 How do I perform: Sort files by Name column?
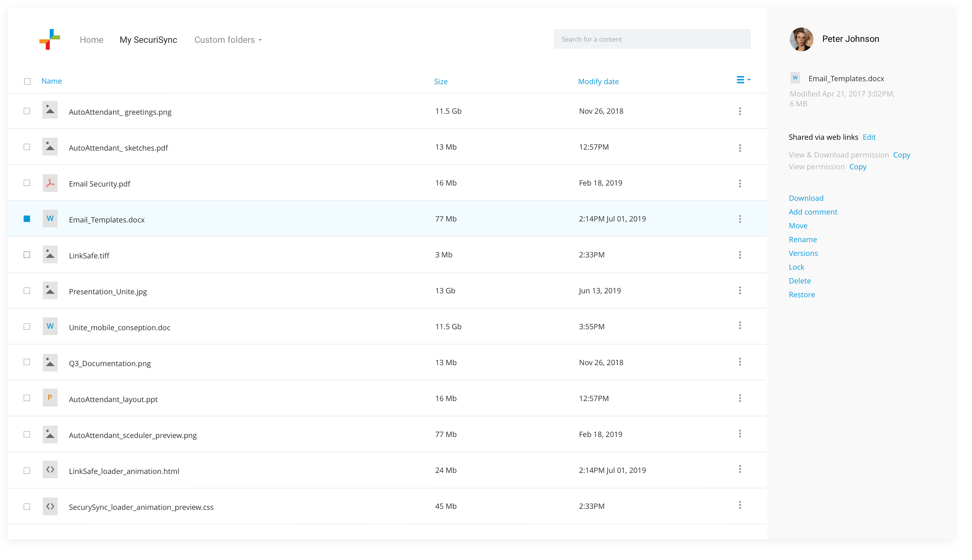coord(52,81)
